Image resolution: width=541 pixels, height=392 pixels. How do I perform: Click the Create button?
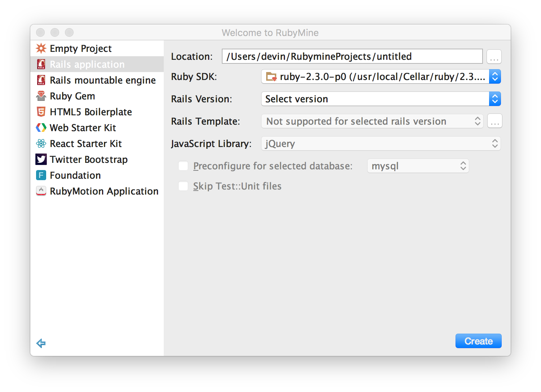(478, 341)
